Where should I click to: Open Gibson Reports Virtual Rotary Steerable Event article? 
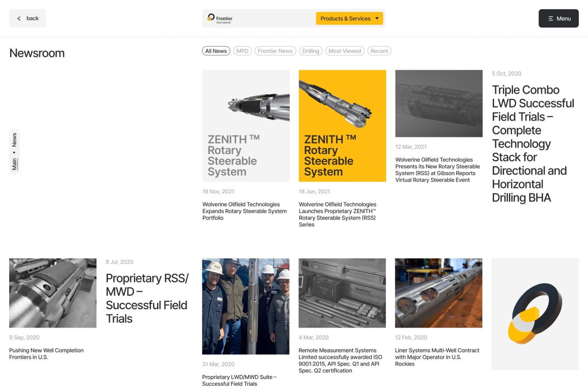tap(437, 170)
